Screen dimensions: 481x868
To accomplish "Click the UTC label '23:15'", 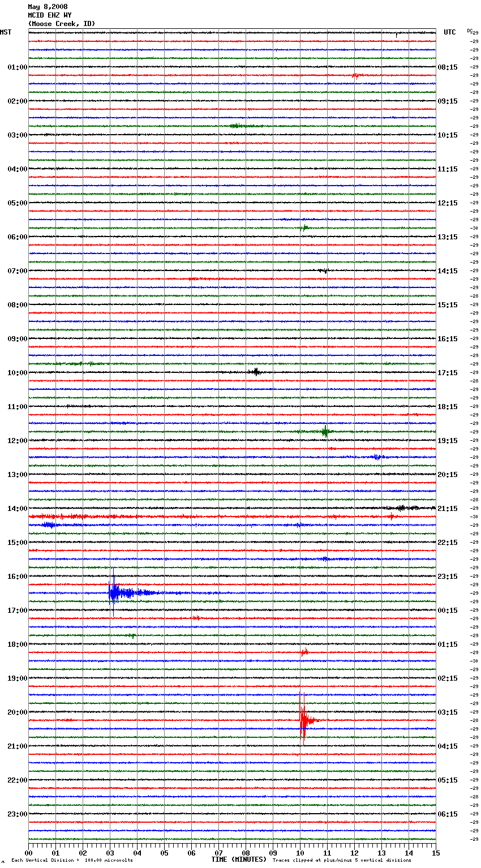I will (x=448, y=577).
